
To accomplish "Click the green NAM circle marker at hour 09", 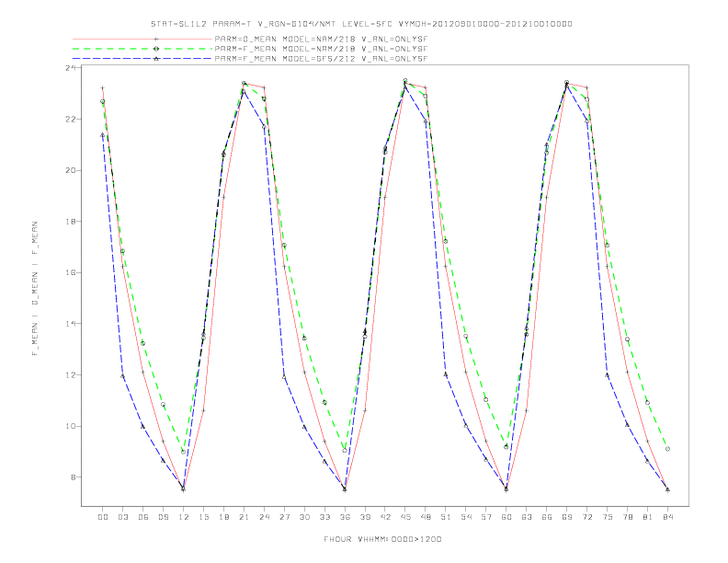I will point(163,405).
